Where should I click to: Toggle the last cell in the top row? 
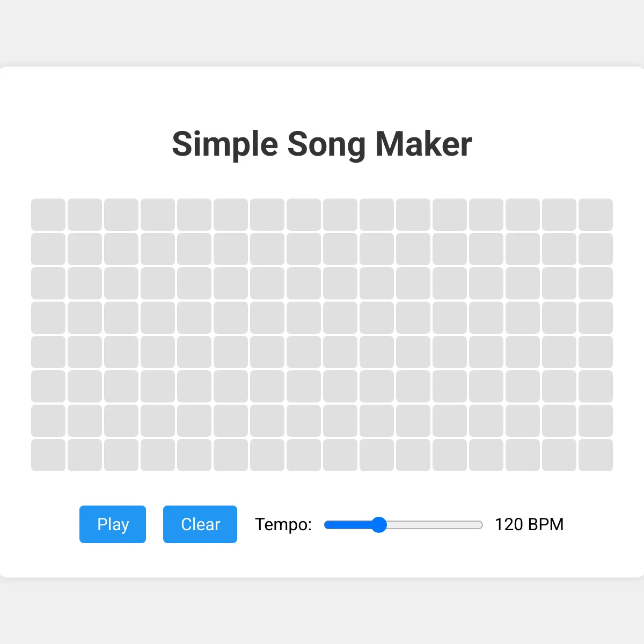click(596, 215)
